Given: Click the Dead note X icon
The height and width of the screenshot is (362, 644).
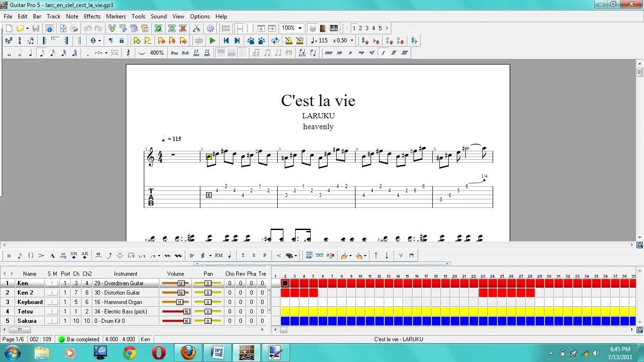Looking at the screenshot, I should 9,255.
